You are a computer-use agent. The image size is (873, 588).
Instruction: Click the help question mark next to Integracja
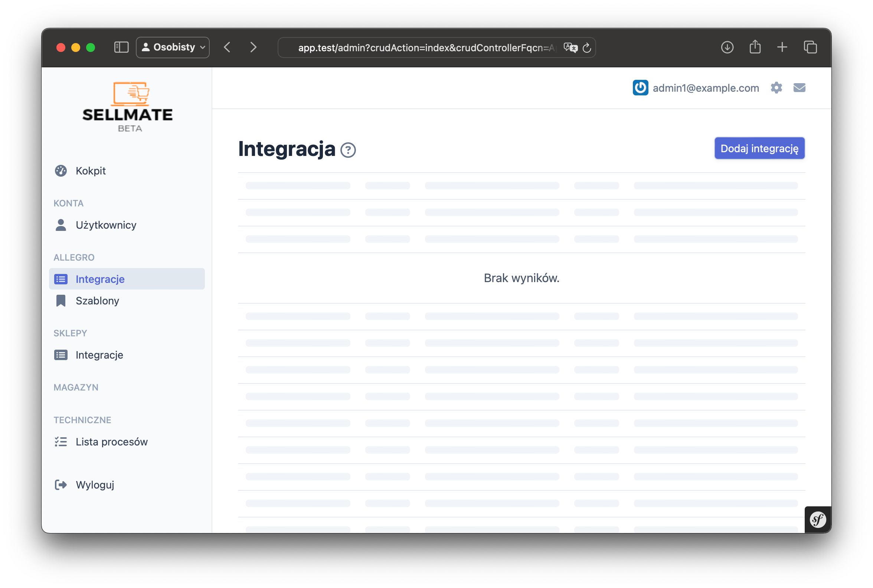[348, 150]
